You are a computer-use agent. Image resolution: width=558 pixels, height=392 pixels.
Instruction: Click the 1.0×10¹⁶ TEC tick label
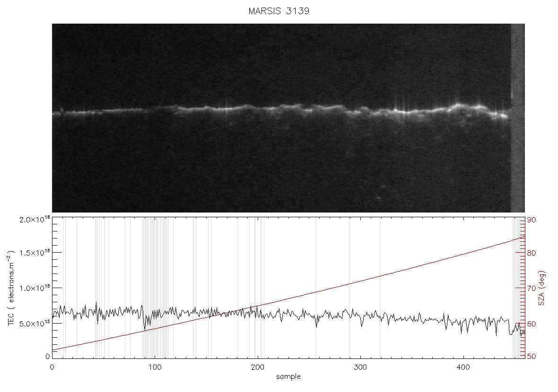[x=35, y=288]
